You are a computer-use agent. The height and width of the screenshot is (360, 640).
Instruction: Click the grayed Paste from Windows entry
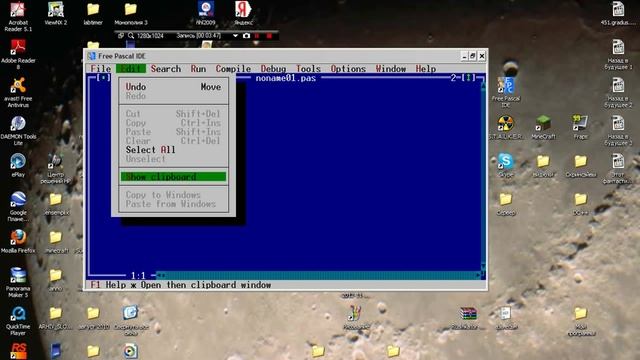(173, 204)
